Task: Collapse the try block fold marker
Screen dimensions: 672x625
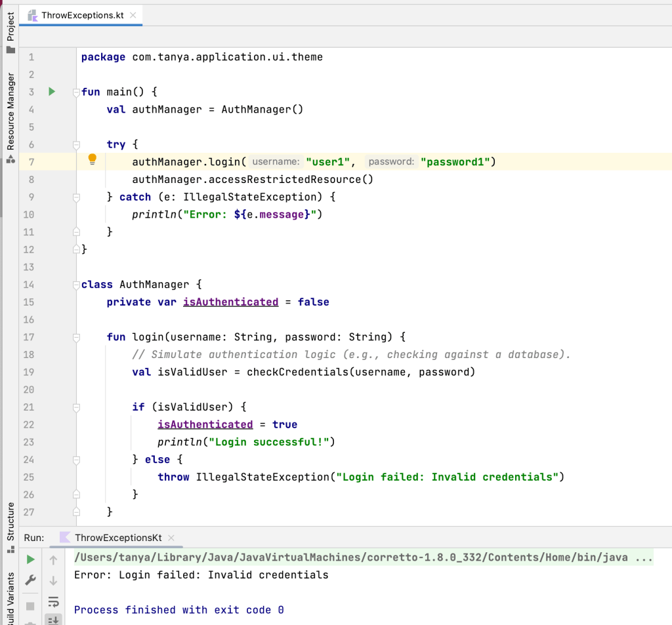Action: point(77,145)
